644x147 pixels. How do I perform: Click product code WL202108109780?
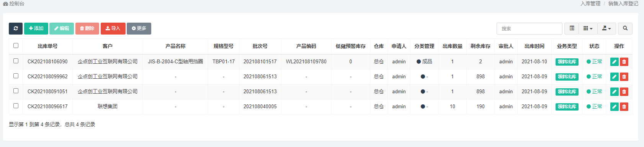click(306, 61)
